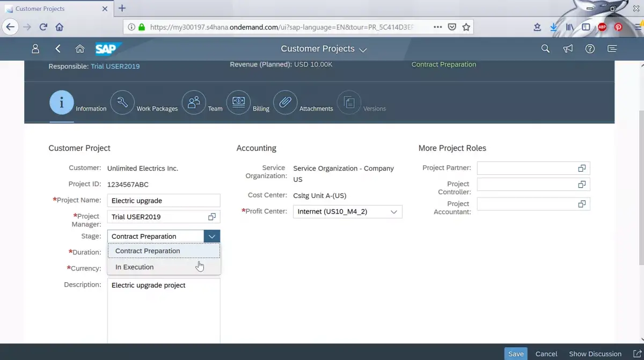Viewport: 644px width, 360px height.
Task: Click the Adblock Plus extension icon
Action: coord(602,27)
